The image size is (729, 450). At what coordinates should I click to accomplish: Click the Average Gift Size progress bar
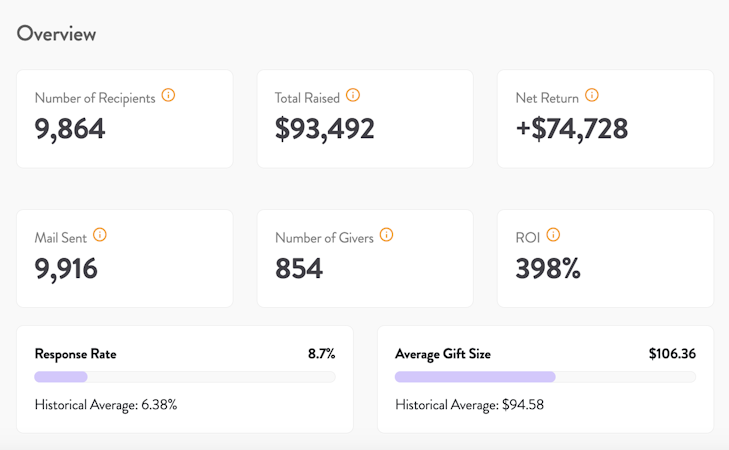pos(545,377)
